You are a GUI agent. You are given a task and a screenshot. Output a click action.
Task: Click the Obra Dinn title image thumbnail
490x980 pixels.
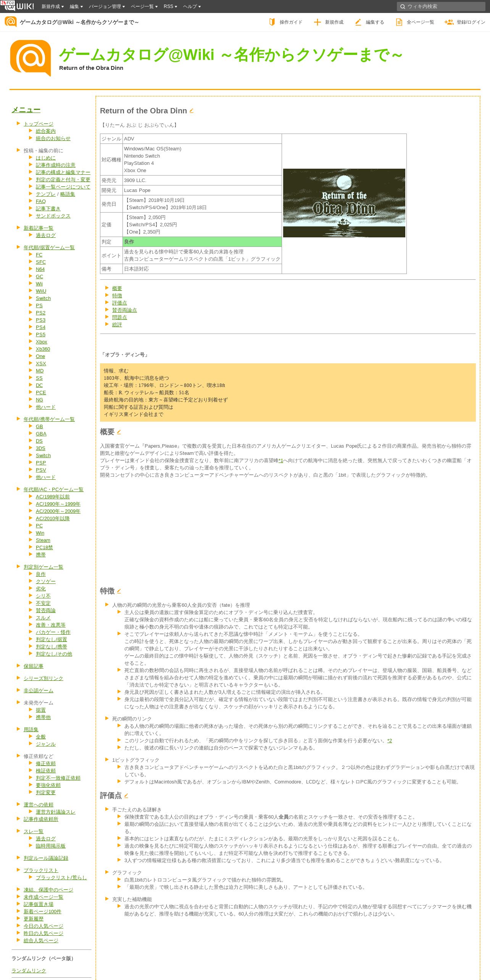click(x=344, y=203)
